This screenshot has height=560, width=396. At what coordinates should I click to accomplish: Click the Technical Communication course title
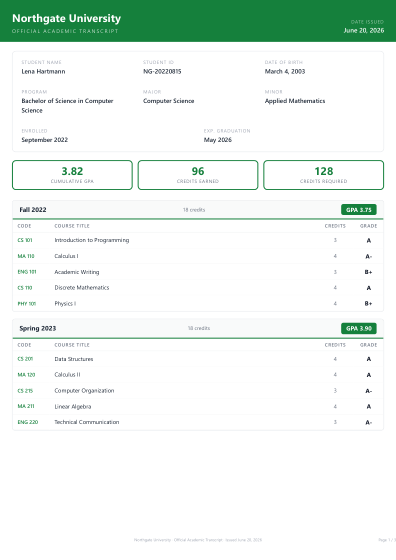[x=87, y=422]
